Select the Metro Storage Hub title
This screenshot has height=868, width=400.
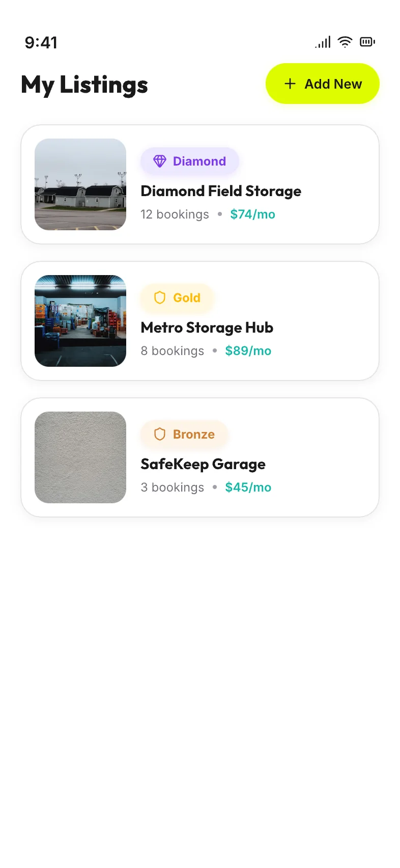click(x=207, y=328)
